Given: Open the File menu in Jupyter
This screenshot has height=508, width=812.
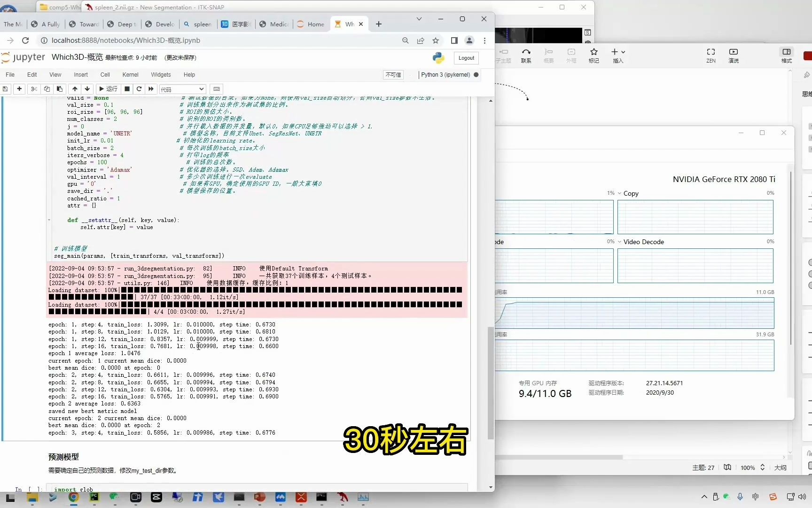Looking at the screenshot, I should tap(10, 75).
